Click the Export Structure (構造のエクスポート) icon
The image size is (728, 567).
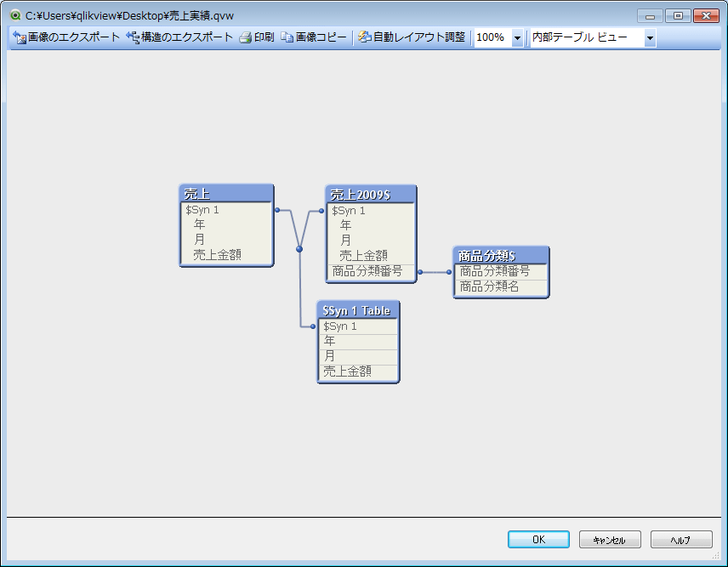(x=133, y=37)
